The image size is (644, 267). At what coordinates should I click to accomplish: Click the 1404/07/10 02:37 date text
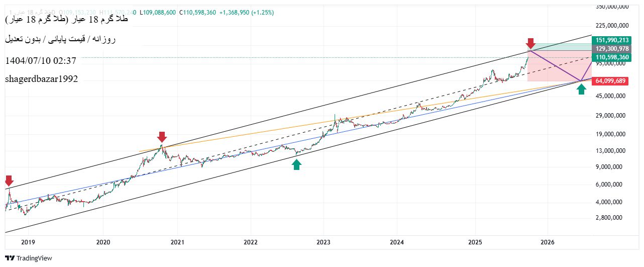click(41, 61)
